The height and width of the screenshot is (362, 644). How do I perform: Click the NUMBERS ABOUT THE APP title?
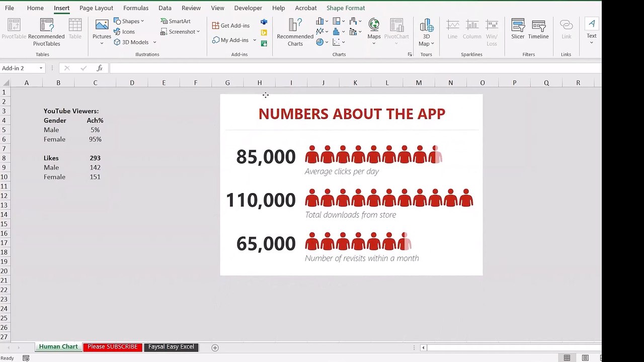(x=352, y=114)
